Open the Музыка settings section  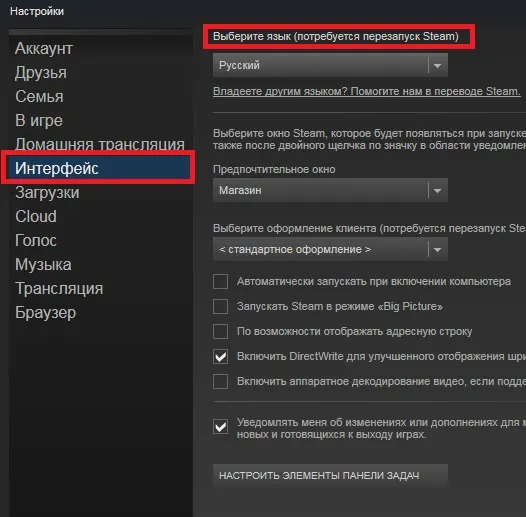coord(43,264)
